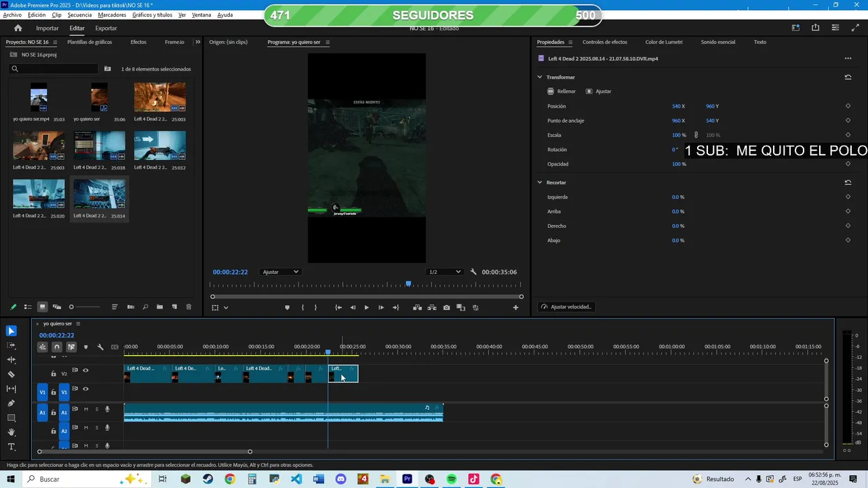
Task: Open the 1/2 playback resolution dropdown
Action: click(445, 272)
